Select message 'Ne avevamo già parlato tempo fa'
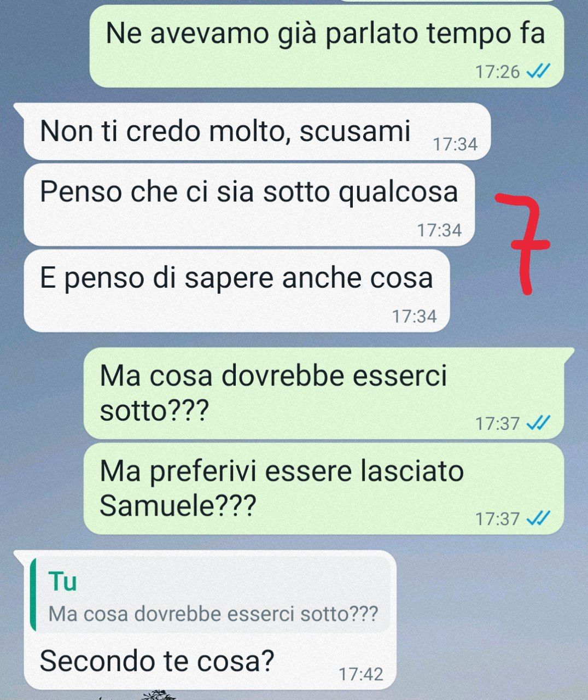The image size is (588, 700). (x=327, y=46)
